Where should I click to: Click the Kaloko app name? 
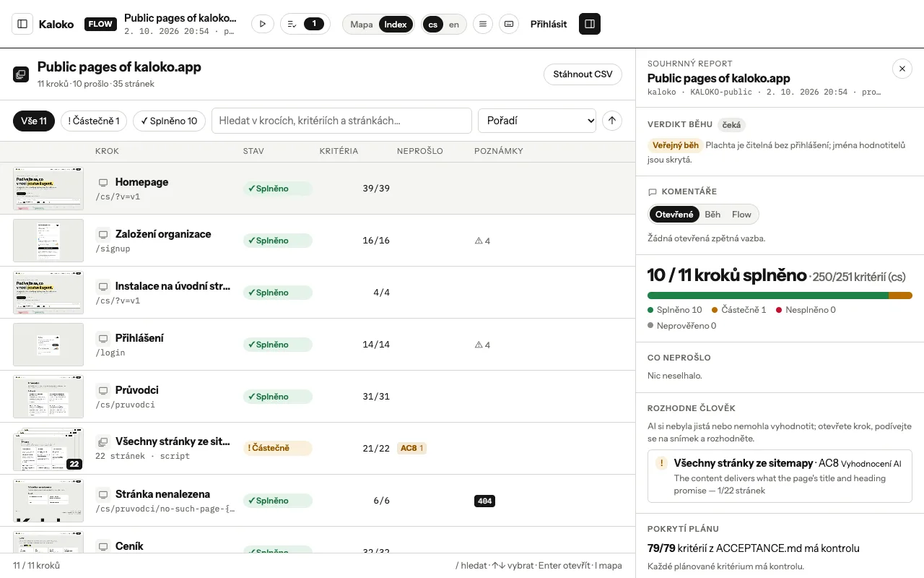point(56,24)
